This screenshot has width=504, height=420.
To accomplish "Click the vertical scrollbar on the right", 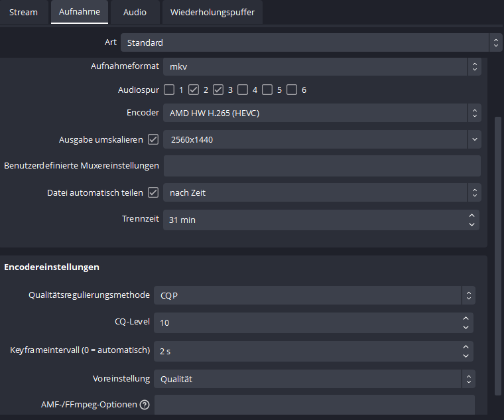I will pyautogui.click(x=498, y=252).
